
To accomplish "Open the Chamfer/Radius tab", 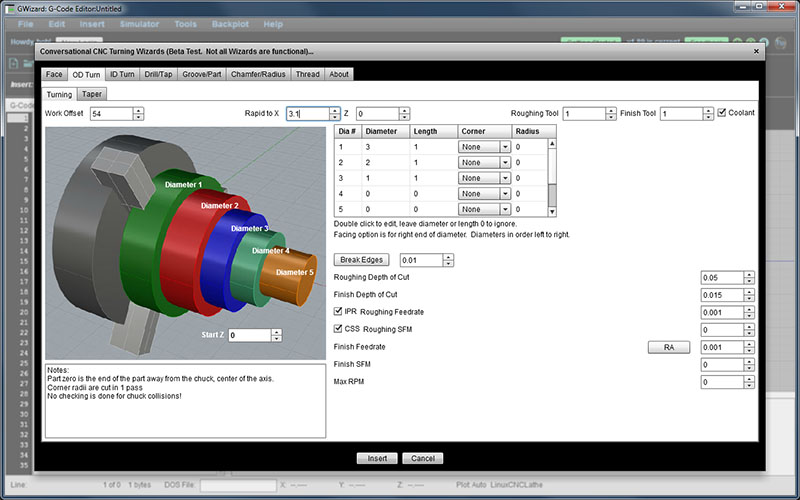I will pyautogui.click(x=258, y=74).
